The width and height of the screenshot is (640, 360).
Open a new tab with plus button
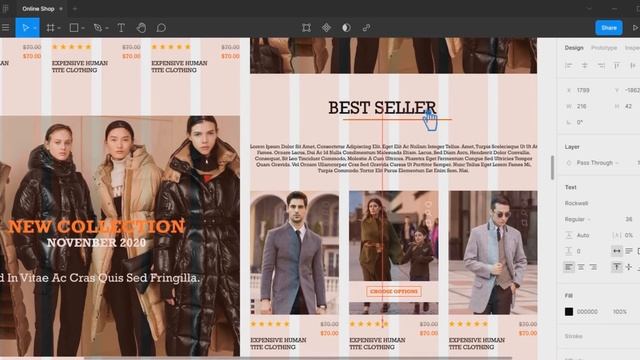75,9
